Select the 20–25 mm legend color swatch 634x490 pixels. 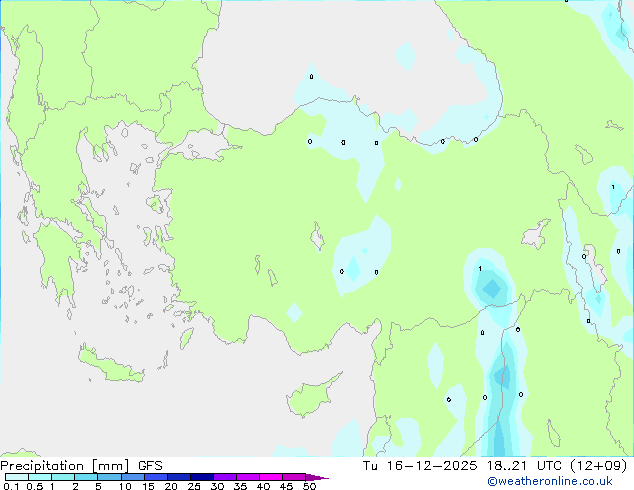[x=179, y=477]
